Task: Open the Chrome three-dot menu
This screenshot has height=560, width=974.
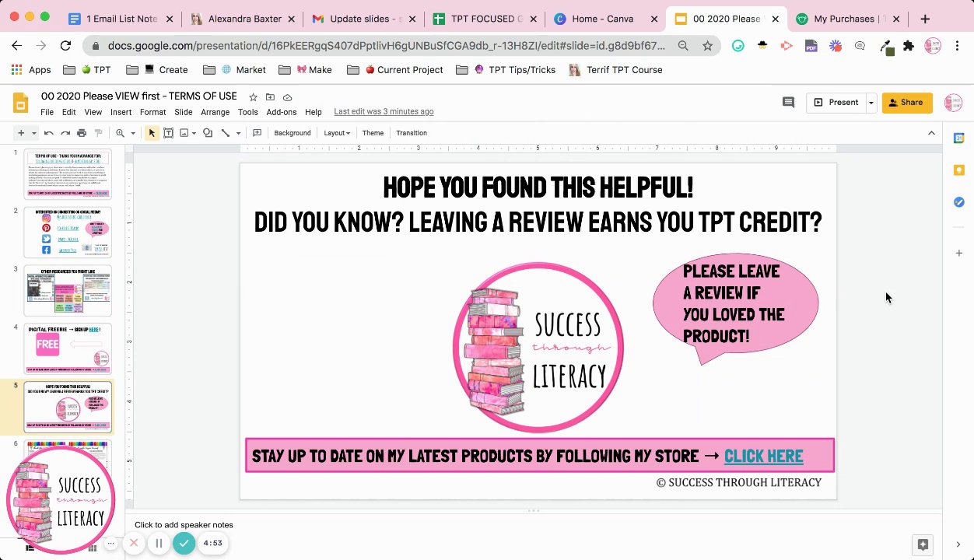Action: (x=958, y=46)
